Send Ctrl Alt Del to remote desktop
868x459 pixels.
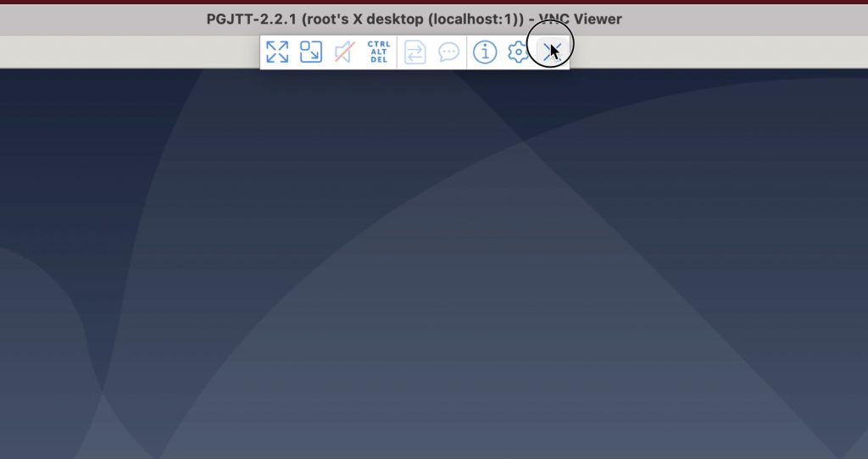point(379,52)
